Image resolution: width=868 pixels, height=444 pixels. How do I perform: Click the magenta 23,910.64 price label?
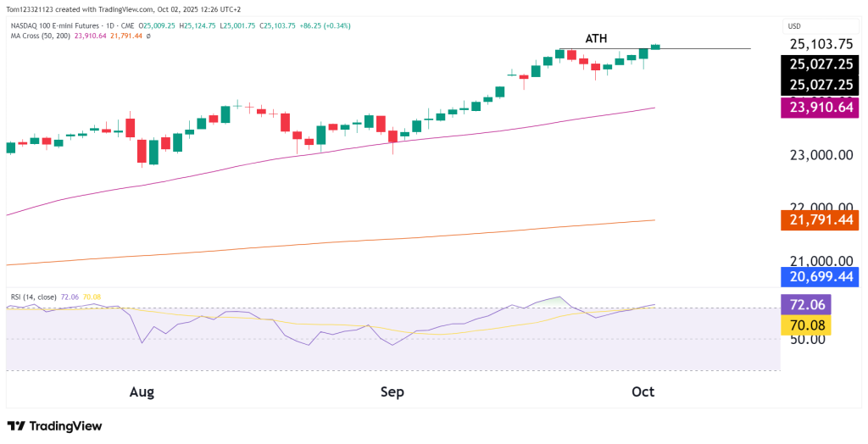coord(821,108)
